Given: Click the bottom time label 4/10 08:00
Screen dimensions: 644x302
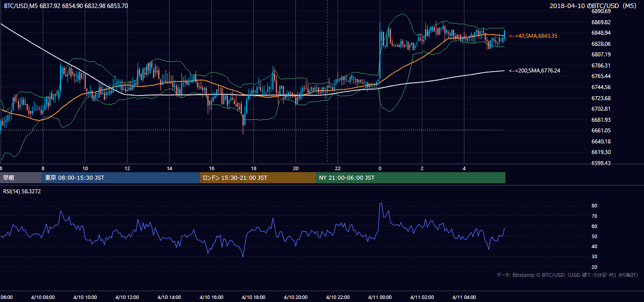Looking at the screenshot, I should [42, 297].
